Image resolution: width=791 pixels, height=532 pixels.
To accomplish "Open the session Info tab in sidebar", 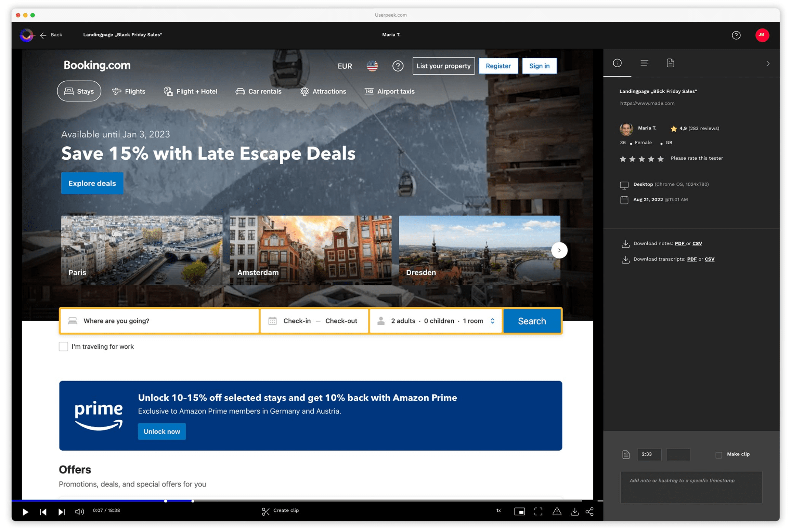I will 617,63.
